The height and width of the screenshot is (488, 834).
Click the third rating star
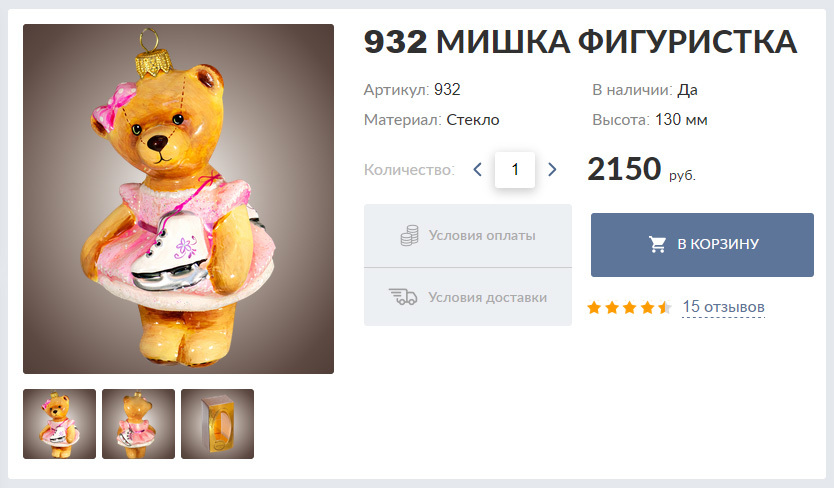[629, 308]
